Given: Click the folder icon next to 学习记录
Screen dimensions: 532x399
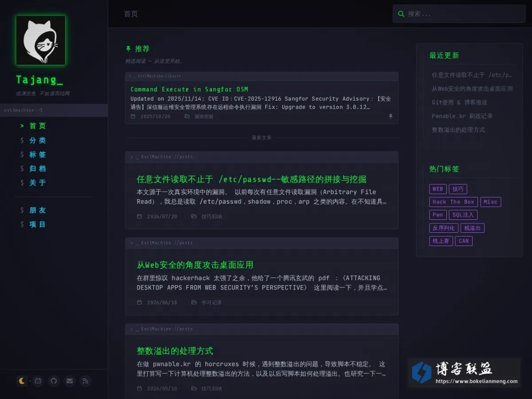Looking at the screenshot, I should point(194,302).
